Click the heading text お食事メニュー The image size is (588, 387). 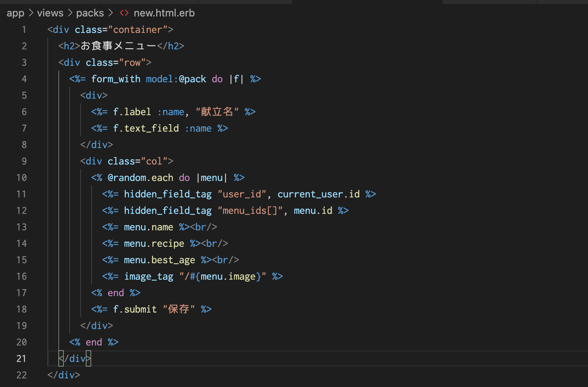(119, 46)
